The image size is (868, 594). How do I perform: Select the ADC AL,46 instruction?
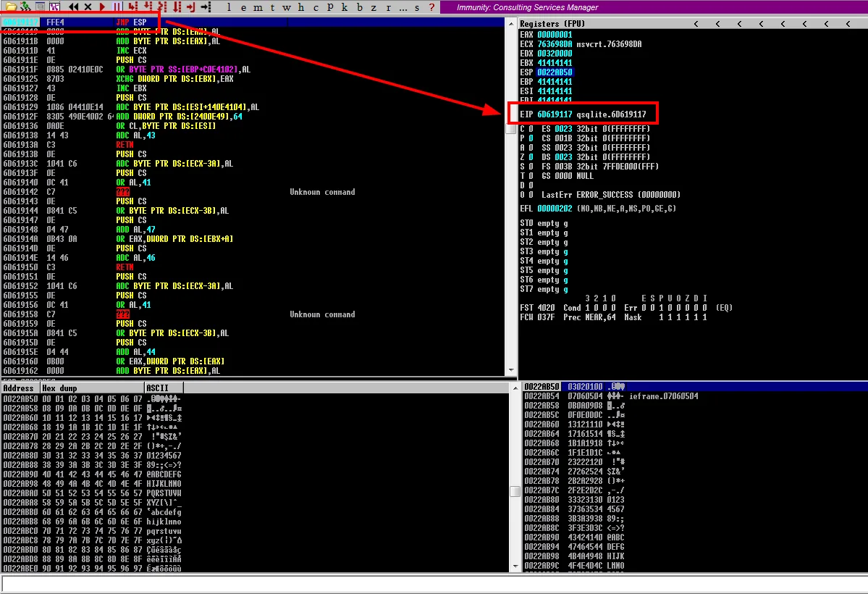tap(253, 258)
